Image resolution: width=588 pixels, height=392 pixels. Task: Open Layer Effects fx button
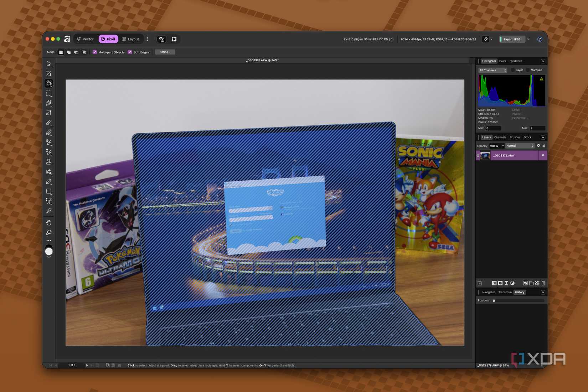pyautogui.click(x=494, y=283)
